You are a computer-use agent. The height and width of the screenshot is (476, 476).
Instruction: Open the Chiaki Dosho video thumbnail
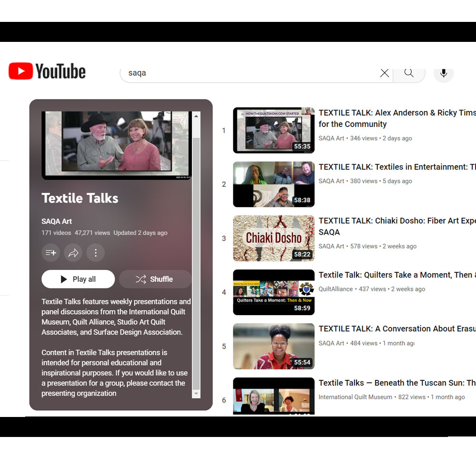click(x=274, y=238)
